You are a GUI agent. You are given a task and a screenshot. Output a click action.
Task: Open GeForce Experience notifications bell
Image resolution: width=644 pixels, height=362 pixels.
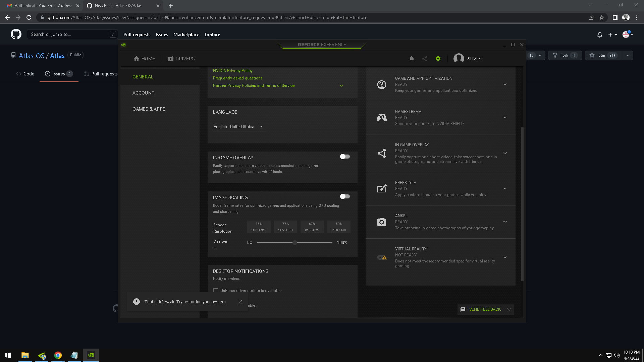click(x=412, y=59)
